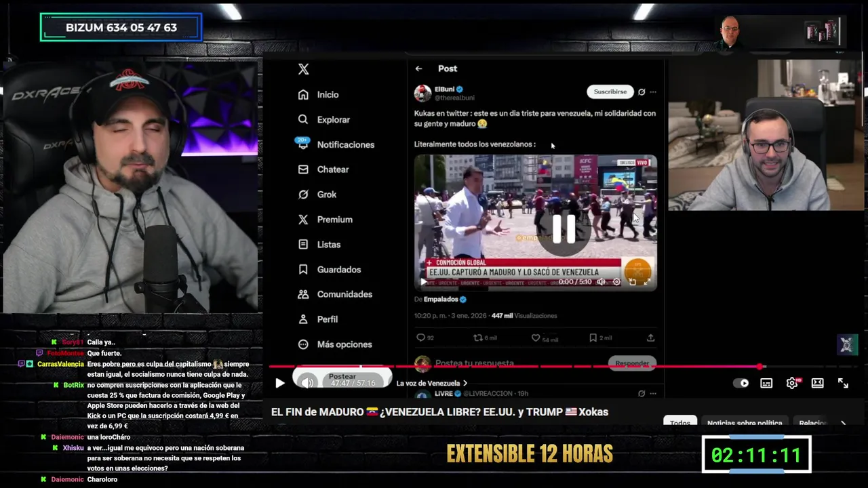Advance filter chips with right arrow
Viewport: 868px width, 488px height.
point(843,423)
